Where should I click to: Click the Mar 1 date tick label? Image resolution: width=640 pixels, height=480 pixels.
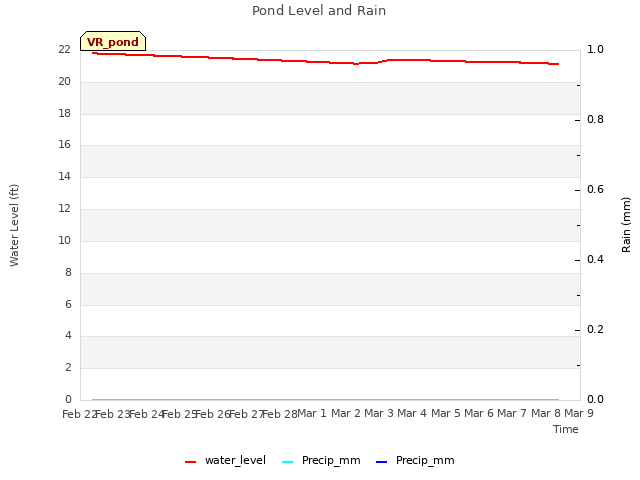312,413
